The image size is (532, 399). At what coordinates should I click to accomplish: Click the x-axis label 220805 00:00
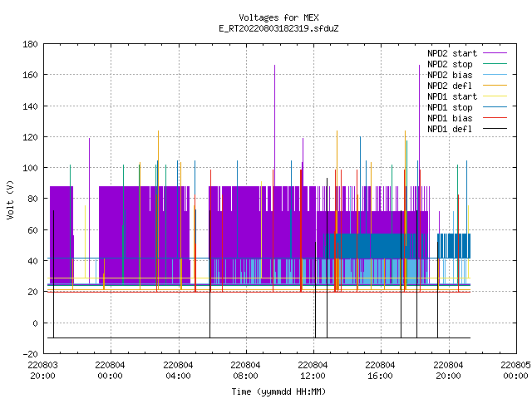tap(515, 371)
